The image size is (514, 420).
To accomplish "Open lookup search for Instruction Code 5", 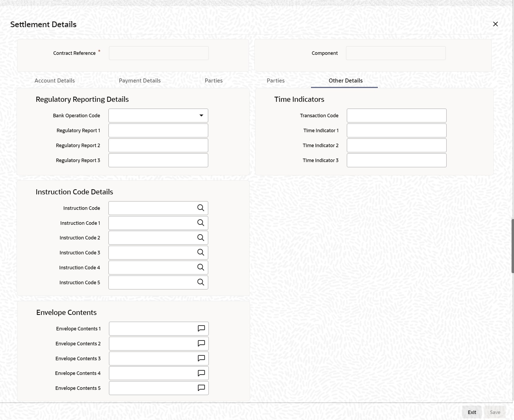I will (201, 282).
